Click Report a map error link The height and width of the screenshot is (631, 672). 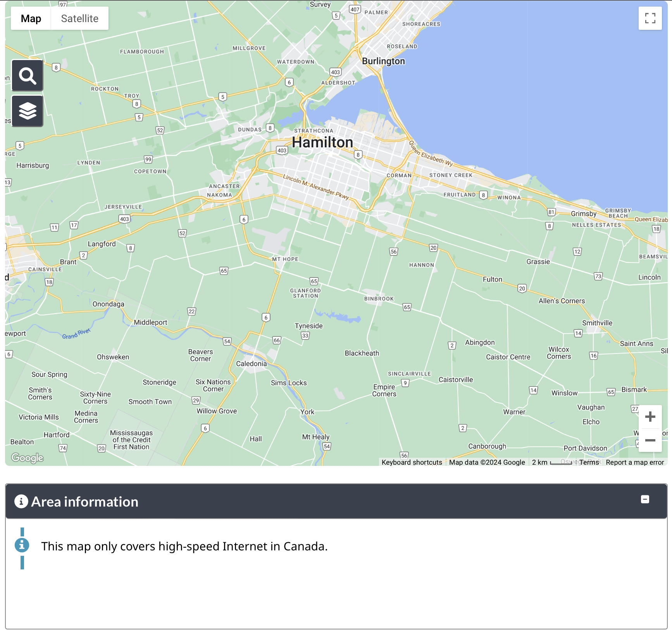click(634, 462)
